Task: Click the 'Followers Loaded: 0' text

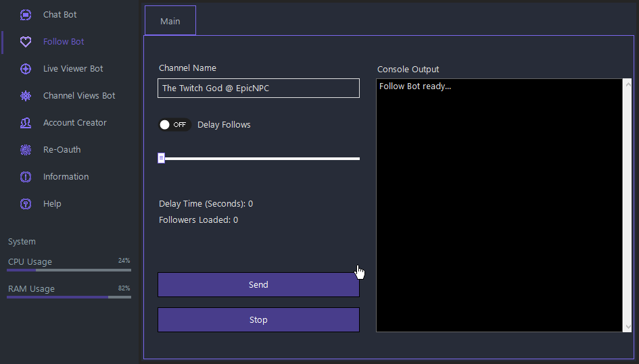Action: (199, 220)
